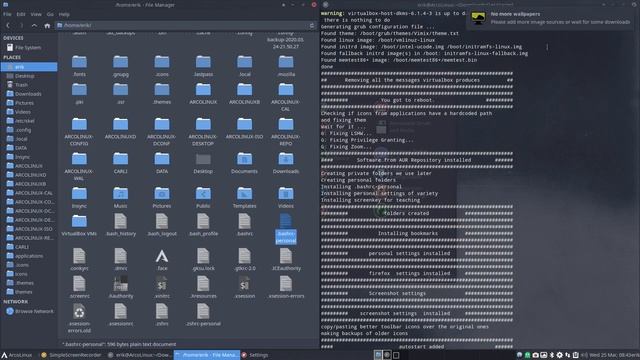The width and height of the screenshot is (640, 360).
Task: Select the highlighted .bashrc-personal file
Action: (286, 229)
